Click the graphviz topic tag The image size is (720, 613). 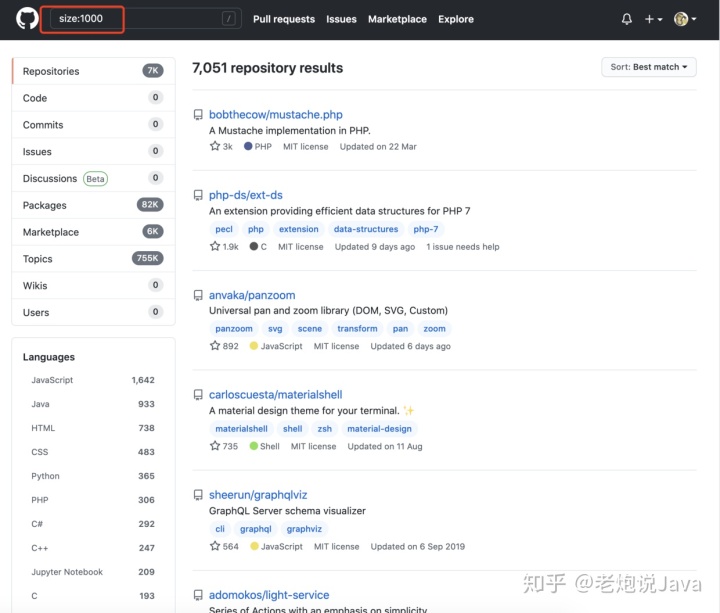(x=304, y=529)
